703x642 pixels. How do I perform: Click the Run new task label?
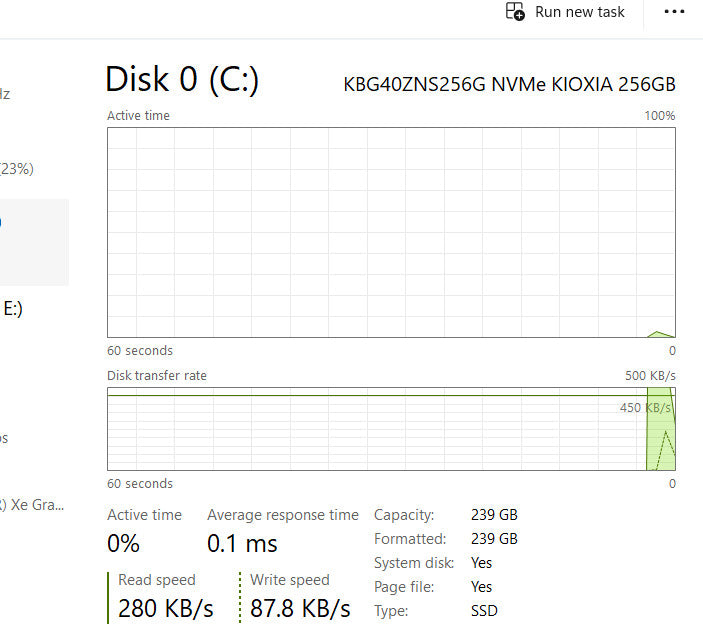[579, 12]
